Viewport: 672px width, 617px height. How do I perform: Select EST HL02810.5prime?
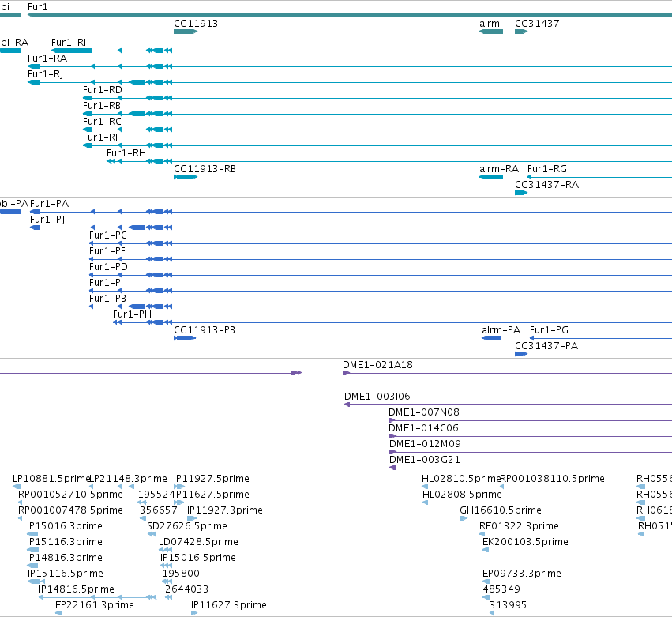click(x=425, y=487)
